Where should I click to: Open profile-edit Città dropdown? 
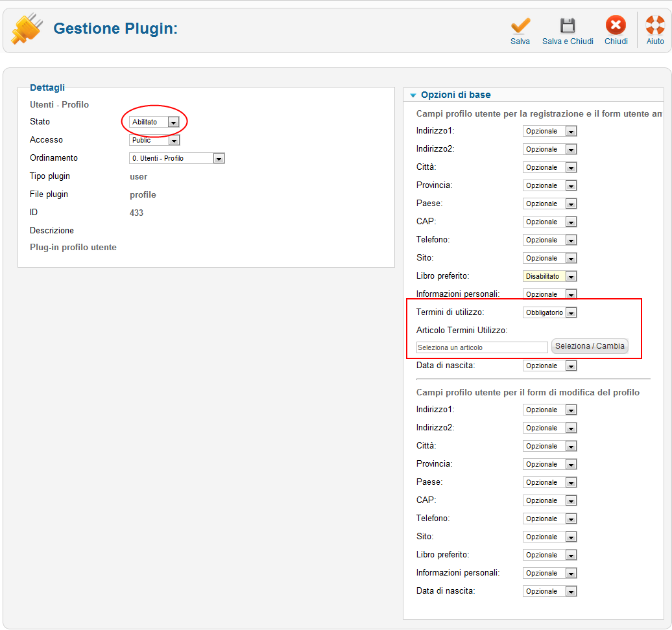coord(549,447)
